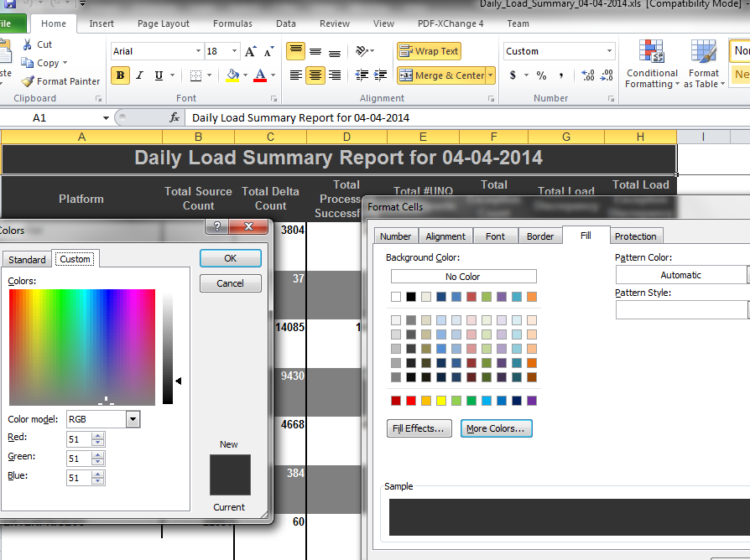Toggle Italic formatting in ribbon
This screenshot has height=560, width=750.
[139, 75]
